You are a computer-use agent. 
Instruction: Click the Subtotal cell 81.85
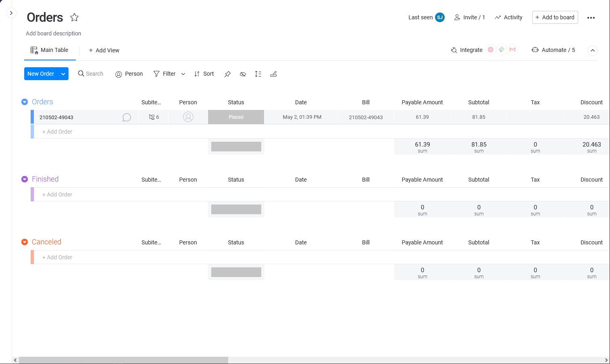pos(479,117)
